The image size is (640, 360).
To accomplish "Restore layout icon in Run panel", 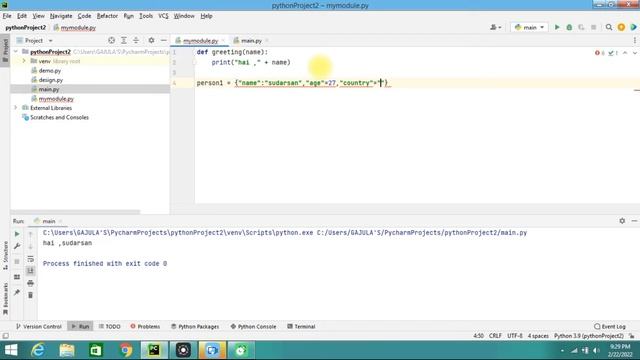I will (17, 277).
